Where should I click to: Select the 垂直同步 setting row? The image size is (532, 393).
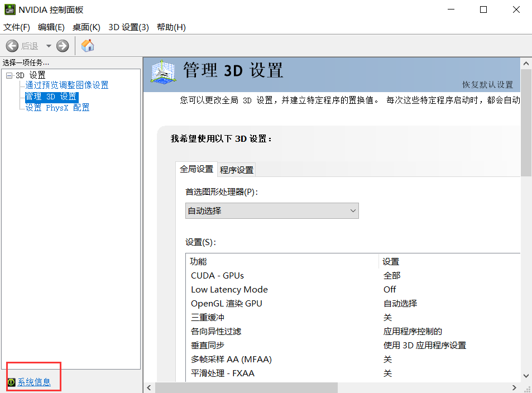[x=353, y=345]
